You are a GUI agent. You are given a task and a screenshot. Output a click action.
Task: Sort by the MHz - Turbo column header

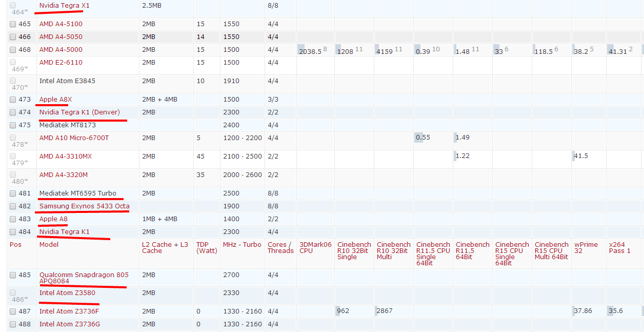242,245
